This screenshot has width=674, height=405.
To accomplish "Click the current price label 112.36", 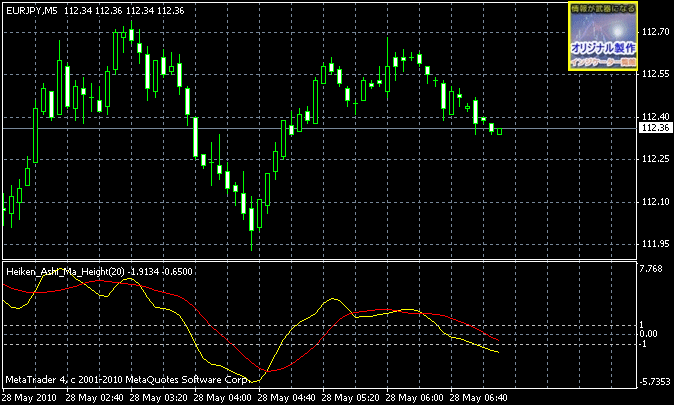I will pos(656,128).
